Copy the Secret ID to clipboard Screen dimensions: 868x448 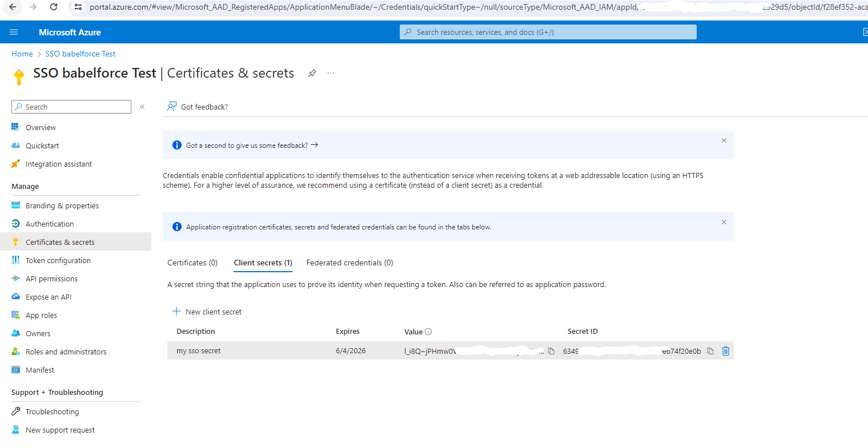coord(710,351)
